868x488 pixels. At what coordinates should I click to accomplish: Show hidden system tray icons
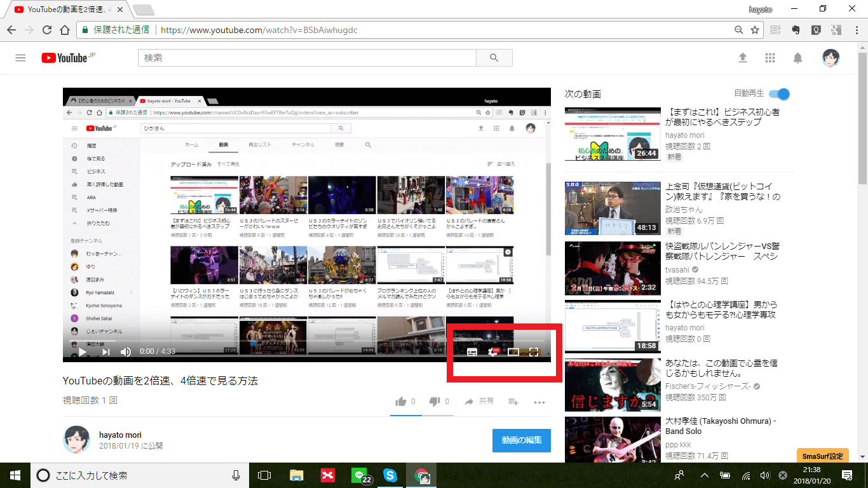(x=704, y=475)
